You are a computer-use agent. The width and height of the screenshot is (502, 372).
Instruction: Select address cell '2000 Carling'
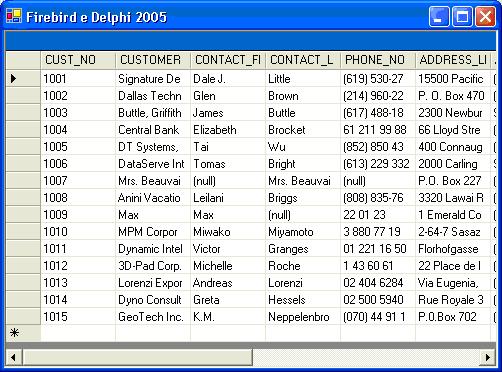[453, 164]
